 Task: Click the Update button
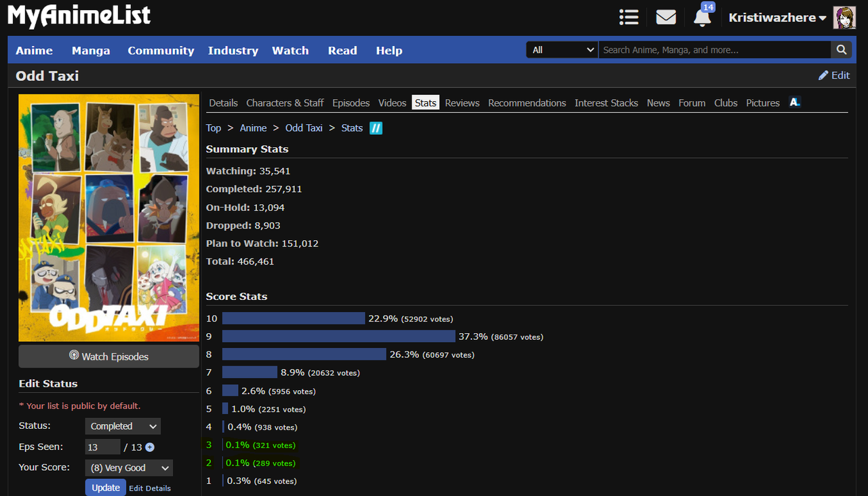pyautogui.click(x=106, y=487)
